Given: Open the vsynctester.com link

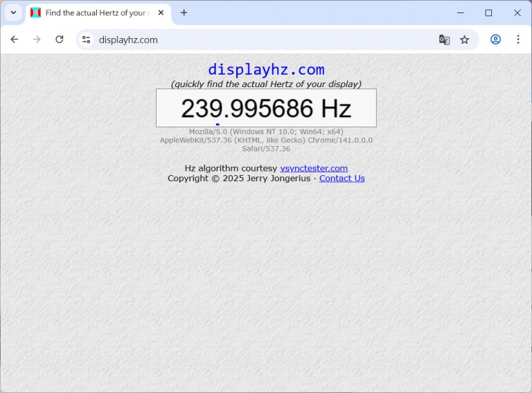Looking at the screenshot, I should pos(314,168).
